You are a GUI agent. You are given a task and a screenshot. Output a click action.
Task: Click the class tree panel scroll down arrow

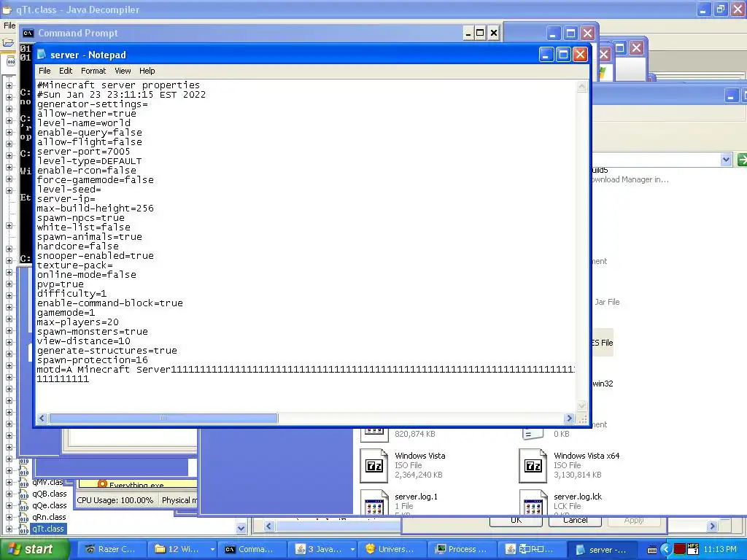click(x=241, y=528)
